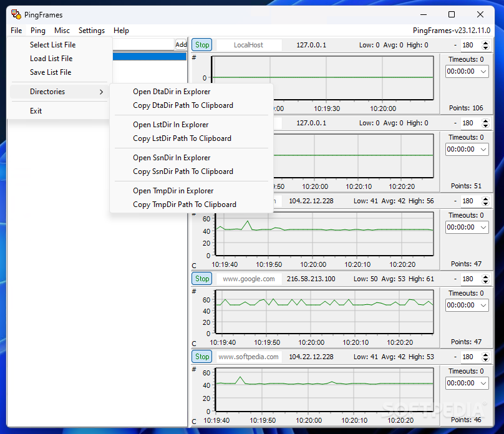Click the # marker on LocalHost graph

[194, 58]
